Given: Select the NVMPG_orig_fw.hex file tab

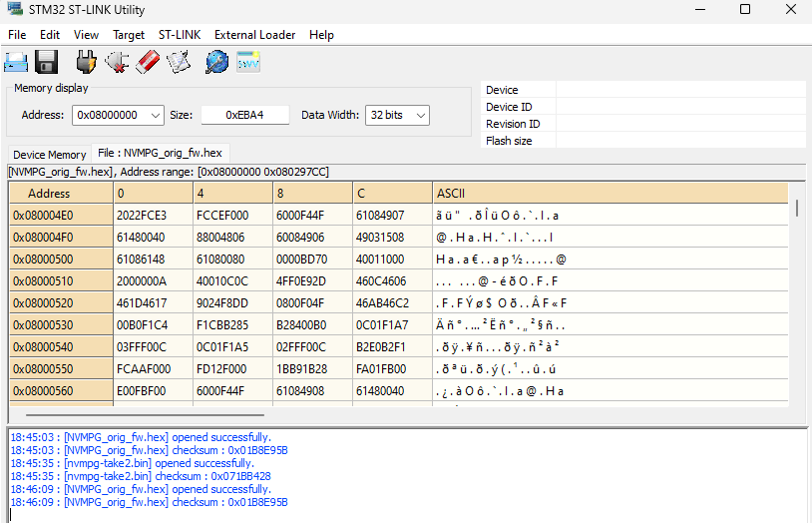Looking at the screenshot, I should (x=160, y=153).
